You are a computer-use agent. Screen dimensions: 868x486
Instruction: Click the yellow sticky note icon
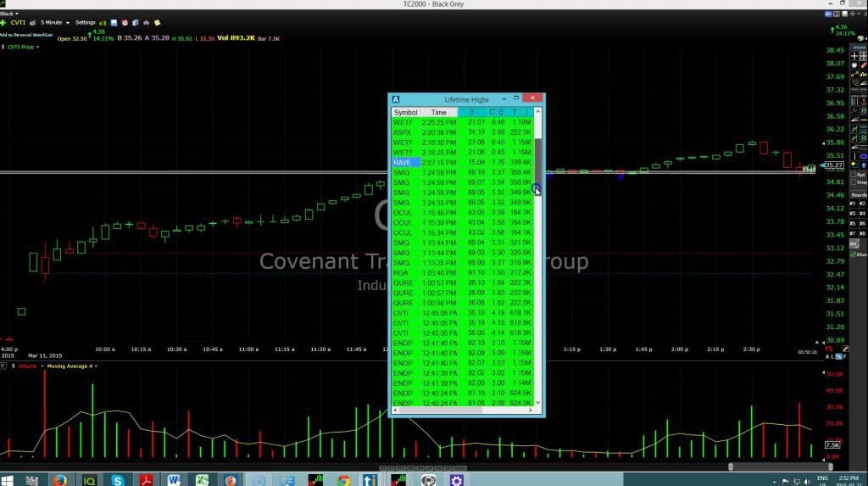[x=157, y=23]
